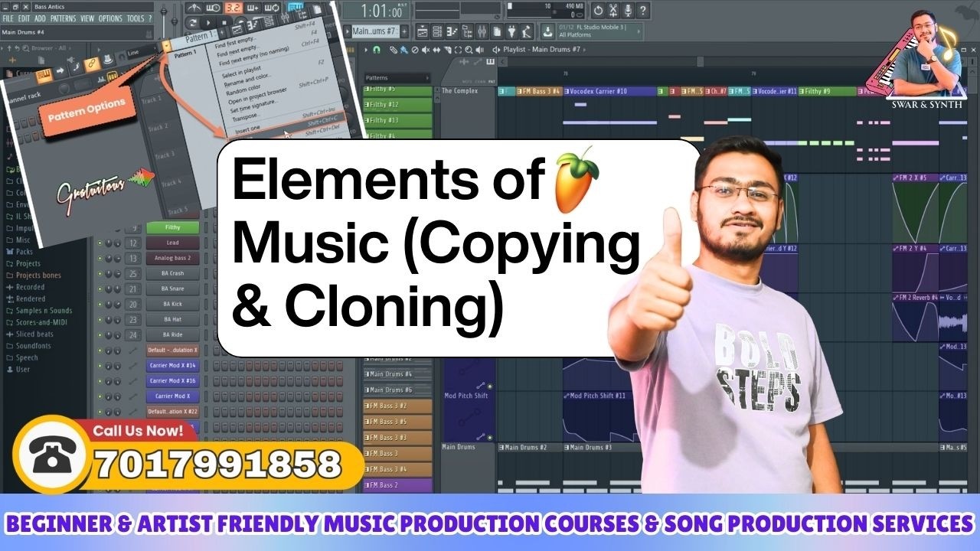The image size is (980, 551).
Task: Open the EDIT menu
Action: pos(24,18)
